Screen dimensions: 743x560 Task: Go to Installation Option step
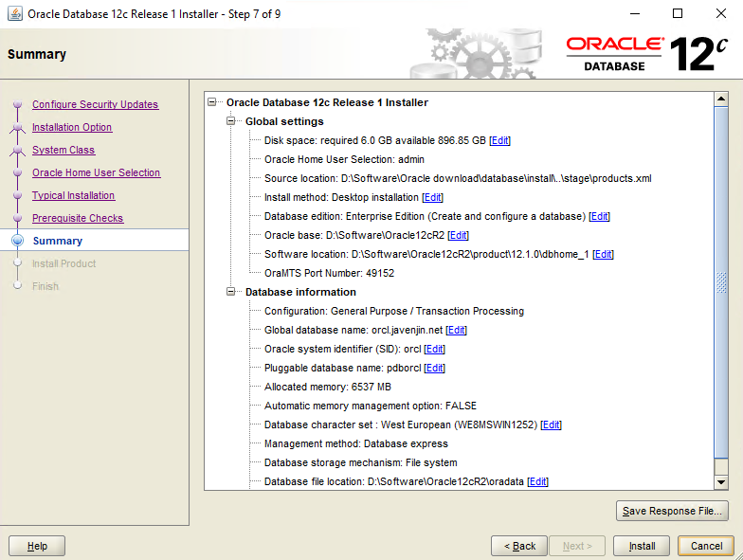pos(72,127)
